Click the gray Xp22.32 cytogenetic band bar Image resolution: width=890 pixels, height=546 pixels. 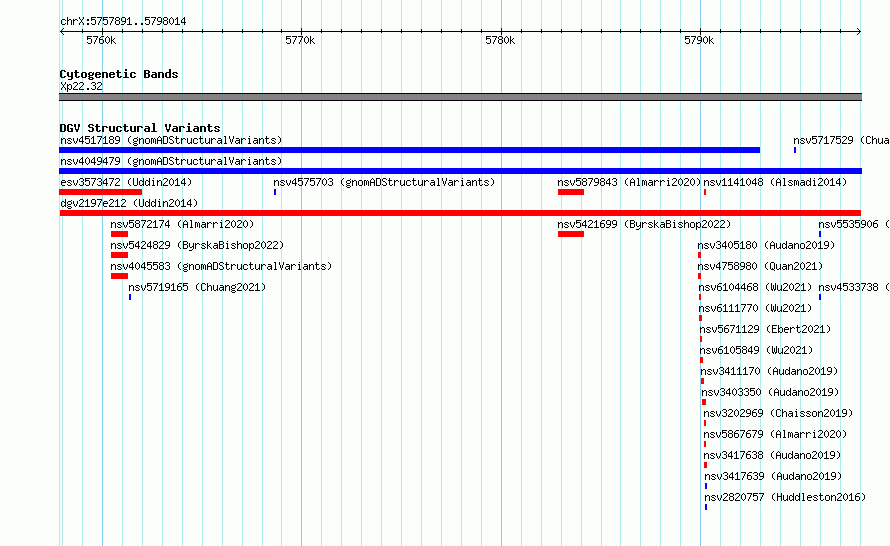[x=460, y=97]
